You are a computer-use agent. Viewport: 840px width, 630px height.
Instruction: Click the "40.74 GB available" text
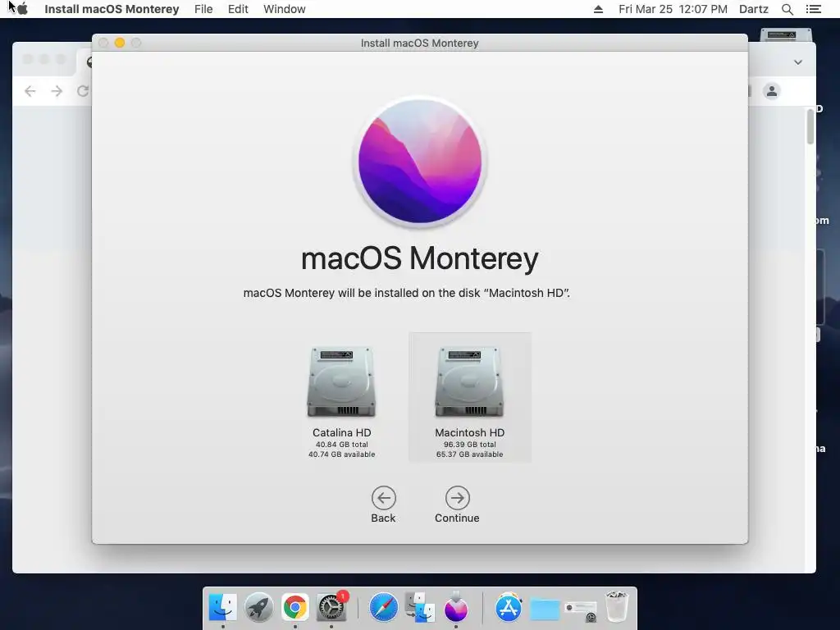click(341, 454)
